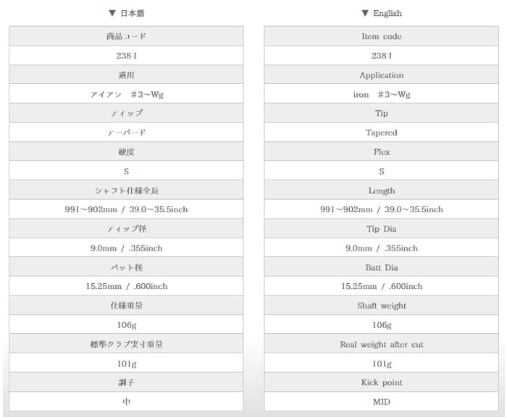Click the Application label cell
This screenshot has width=507, height=420.
[381, 75]
